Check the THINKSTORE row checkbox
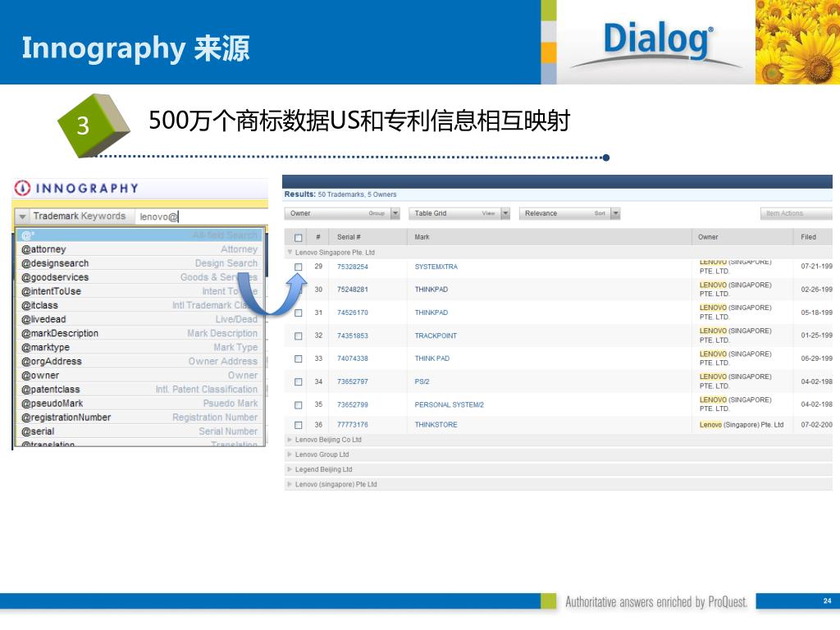 299,425
